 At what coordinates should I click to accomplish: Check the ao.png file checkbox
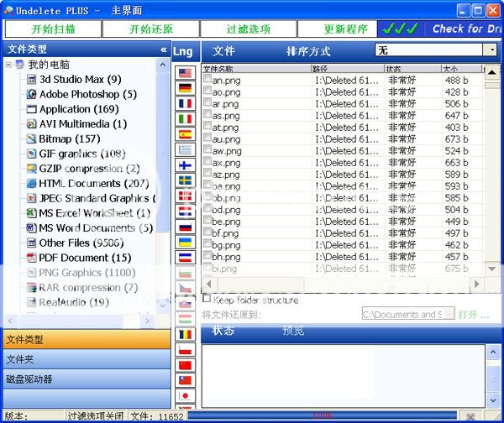[x=207, y=90]
